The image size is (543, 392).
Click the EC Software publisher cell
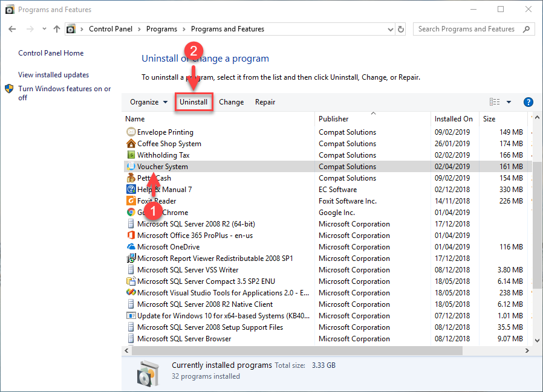click(x=337, y=189)
